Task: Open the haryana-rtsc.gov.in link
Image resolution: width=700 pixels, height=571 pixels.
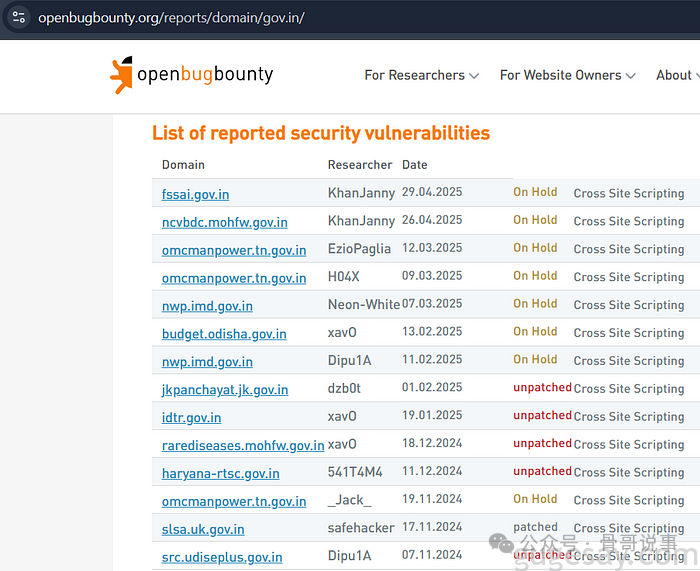Action: [221, 473]
